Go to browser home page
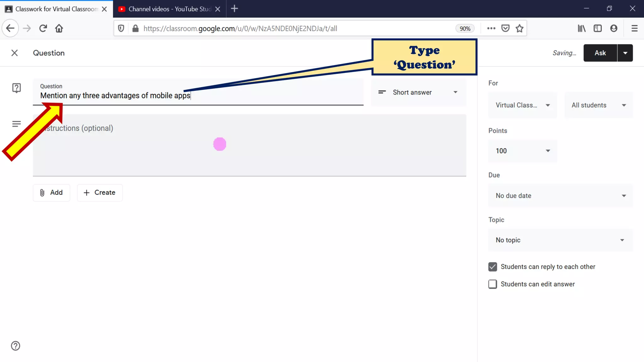This screenshot has height=362, width=644. click(59, 28)
